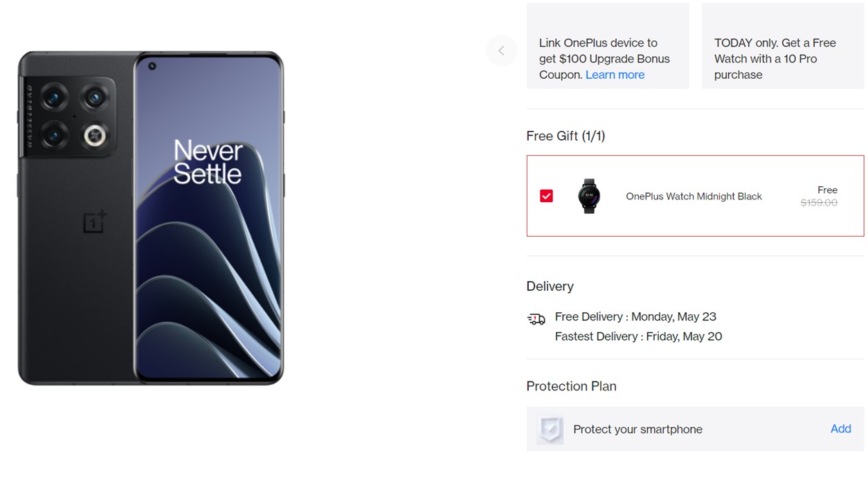
Task: Click the Free Gift (1/1) heading
Action: coord(566,136)
